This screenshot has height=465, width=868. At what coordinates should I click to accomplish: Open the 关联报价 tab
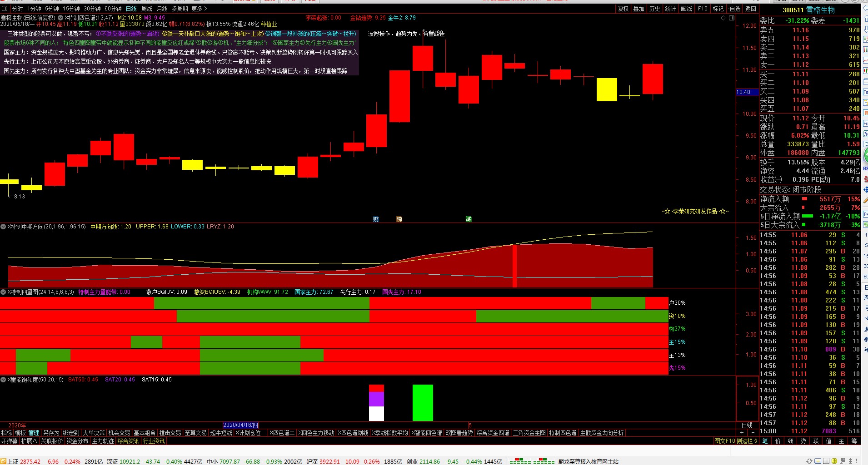(52, 441)
